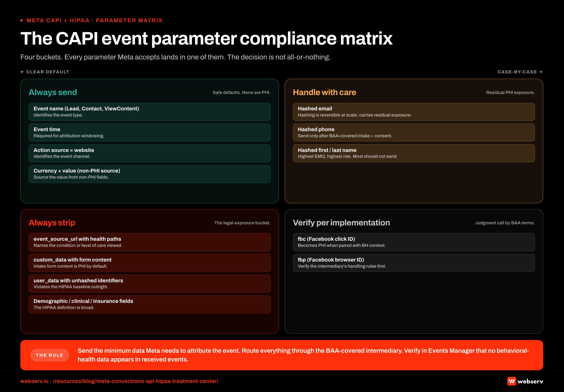Select the Hashed email card
This screenshot has height=392, width=564.
(414, 112)
